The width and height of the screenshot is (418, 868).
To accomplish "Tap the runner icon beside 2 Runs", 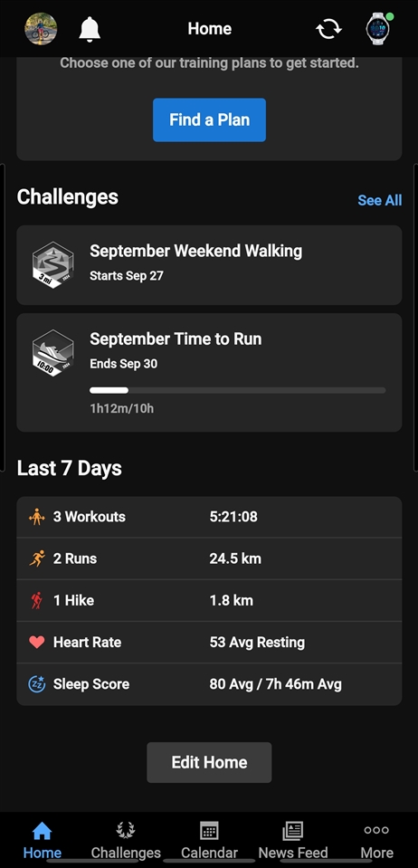I will 36,558.
